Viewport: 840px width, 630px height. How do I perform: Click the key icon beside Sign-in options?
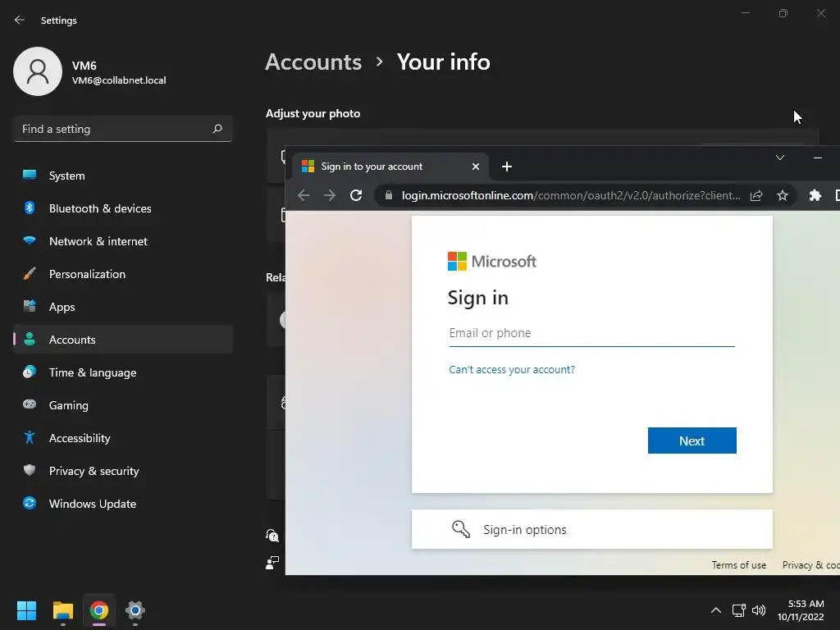coord(461,529)
